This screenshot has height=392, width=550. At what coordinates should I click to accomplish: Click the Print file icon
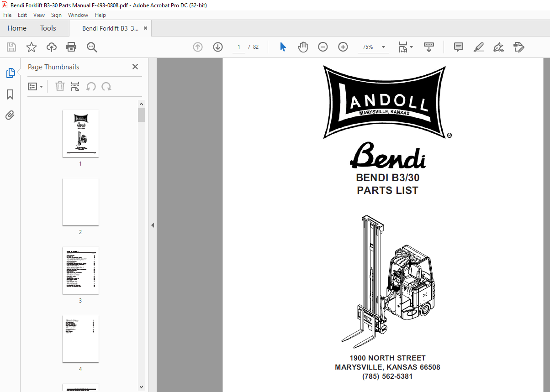(71, 47)
